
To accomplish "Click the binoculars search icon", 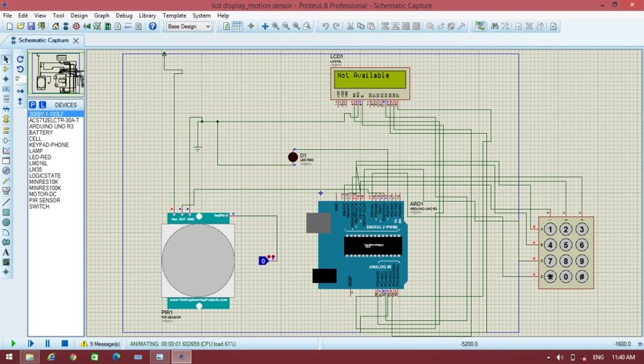I will tap(494, 26).
